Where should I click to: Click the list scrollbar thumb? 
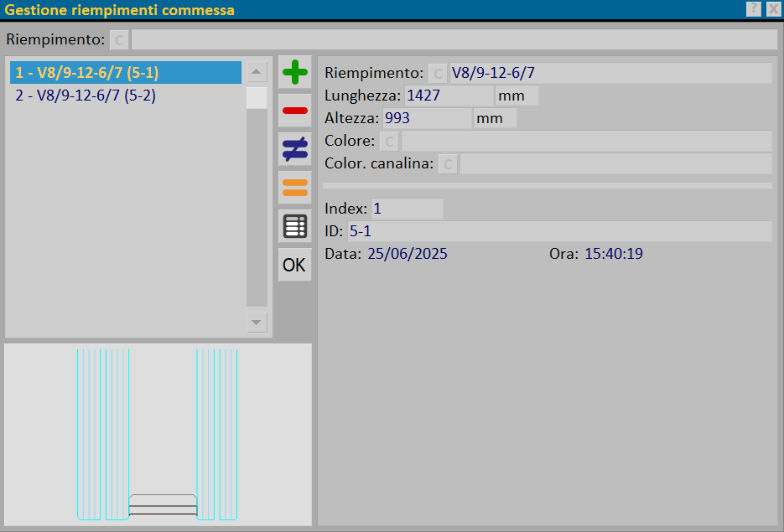[x=257, y=98]
